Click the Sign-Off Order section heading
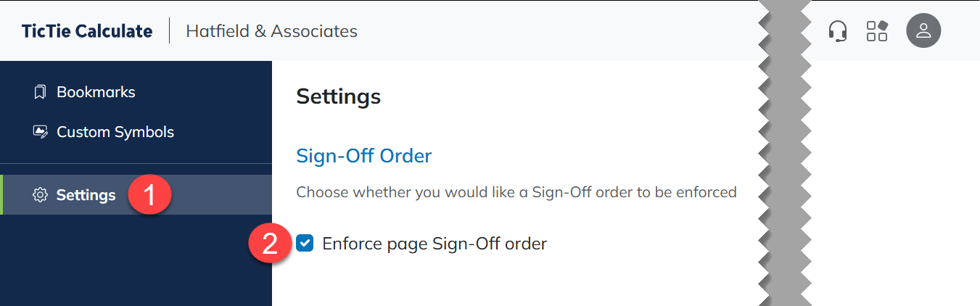The height and width of the screenshot is (306, 980). [x=364, y=156]
